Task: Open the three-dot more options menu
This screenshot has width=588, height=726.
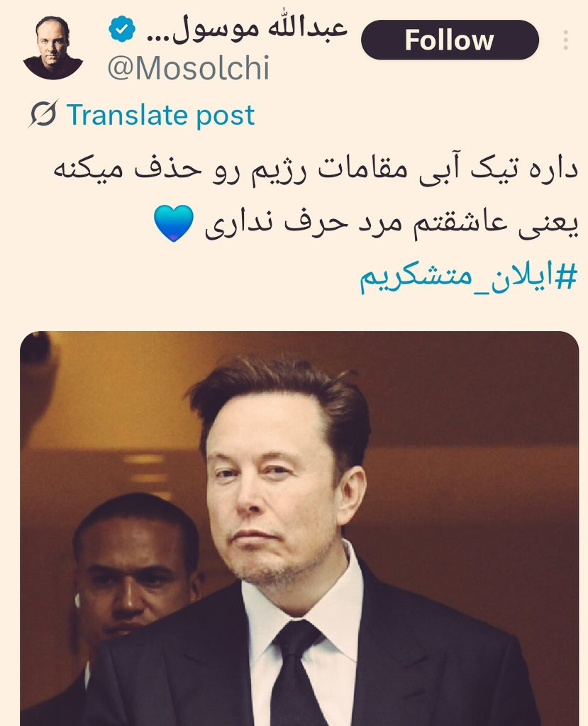Action: [566, 40]
